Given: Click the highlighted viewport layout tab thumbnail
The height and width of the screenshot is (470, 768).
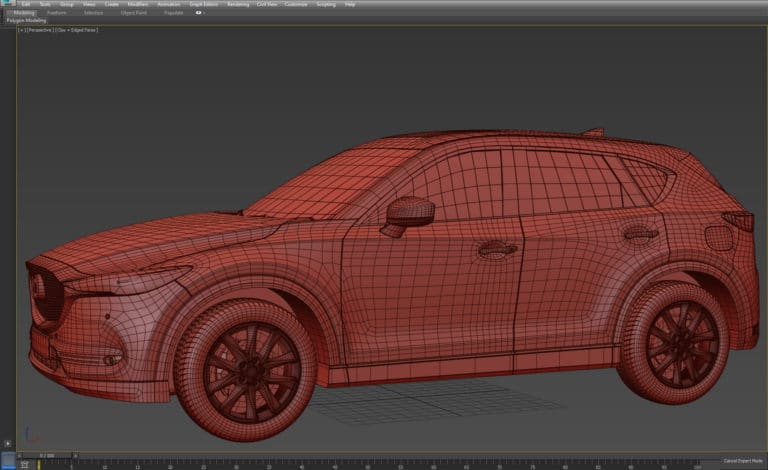Looking at the screenshot, I should pyautogui.click(x=8, y=460).
